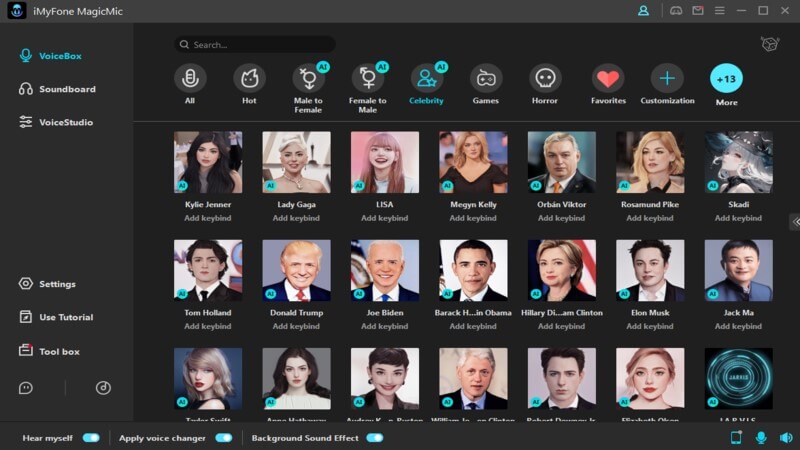The height and width of the screenshot is (450, 800).
Task: Select the Megyn Kelly voice
Action: coord(473,162)
